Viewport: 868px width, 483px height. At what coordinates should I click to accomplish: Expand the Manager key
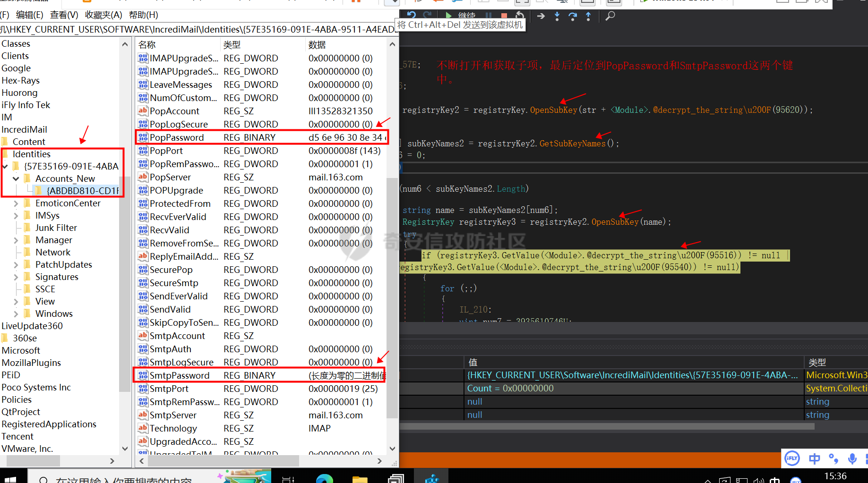click(16, 240)
